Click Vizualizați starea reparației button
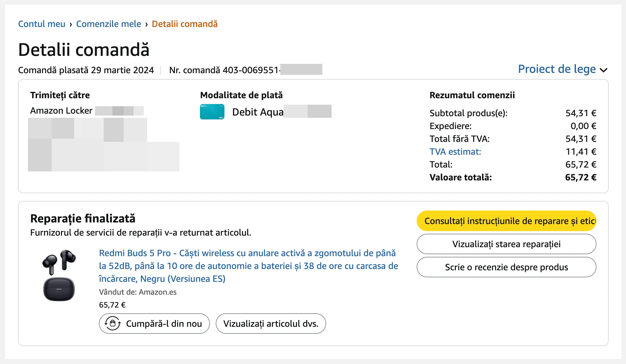This screenshot has width=626, height=364. click(x=506, y=244)
